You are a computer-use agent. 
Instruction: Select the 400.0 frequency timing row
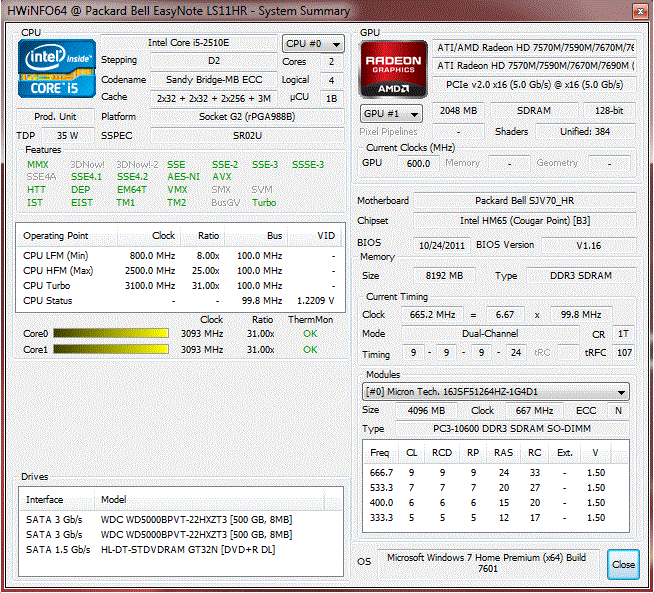pos(496,503)
